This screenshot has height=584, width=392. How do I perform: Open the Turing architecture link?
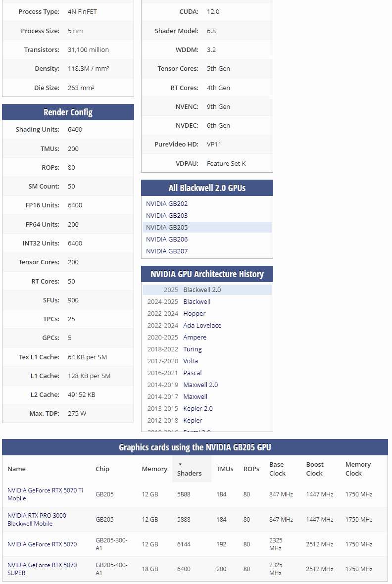192,349
